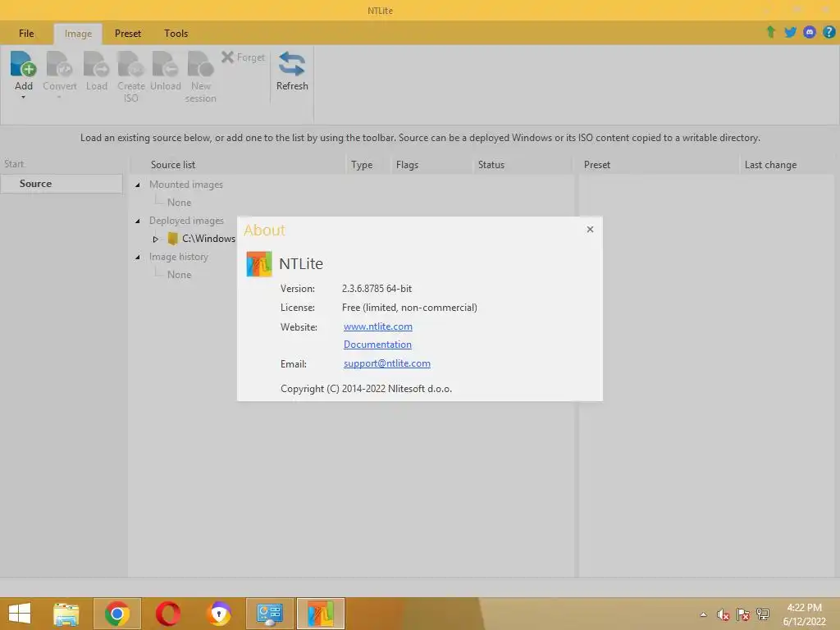Switch to the Image tab
Viewport: 840px width, 630px height.
78,34
